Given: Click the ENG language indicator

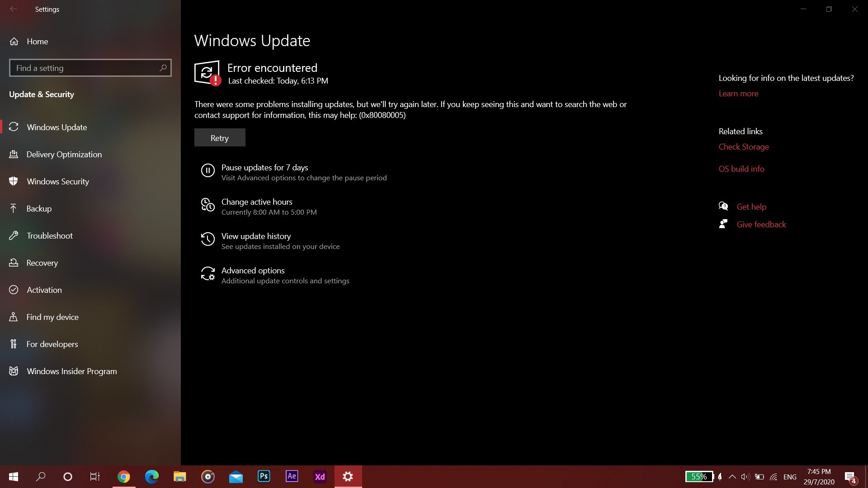Looking at the screenshot, I should pos(790,477).
